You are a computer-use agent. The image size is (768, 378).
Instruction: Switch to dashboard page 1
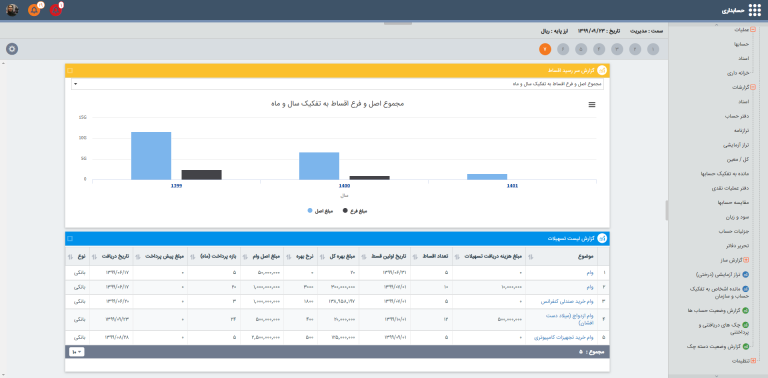(x=652, y=49)
